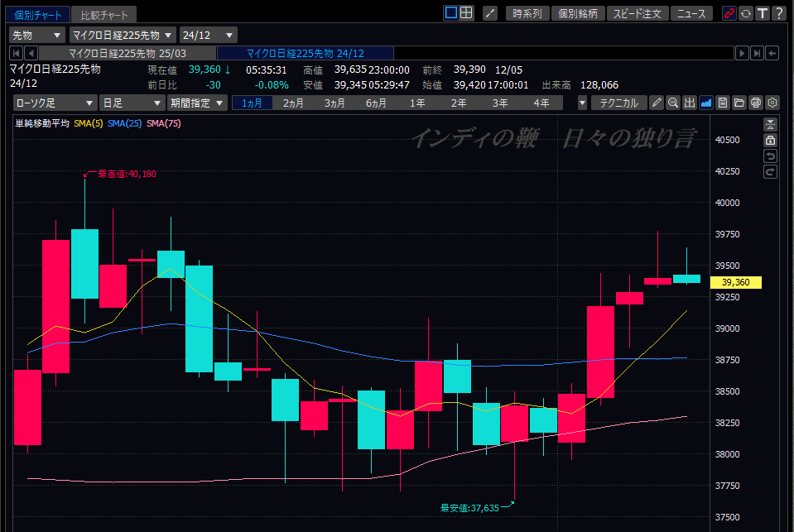Click the print chart icon
Screen dimensions: 794x532
click(x=756, y=103)
